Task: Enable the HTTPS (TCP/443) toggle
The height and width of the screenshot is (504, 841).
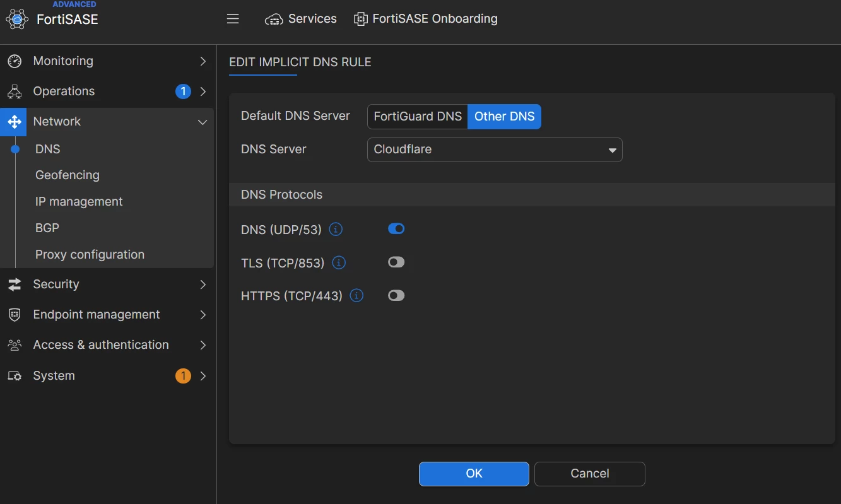Action: 396,295
